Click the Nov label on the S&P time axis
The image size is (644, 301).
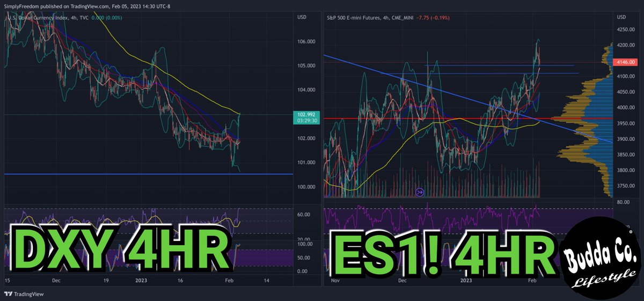(336, 281)
